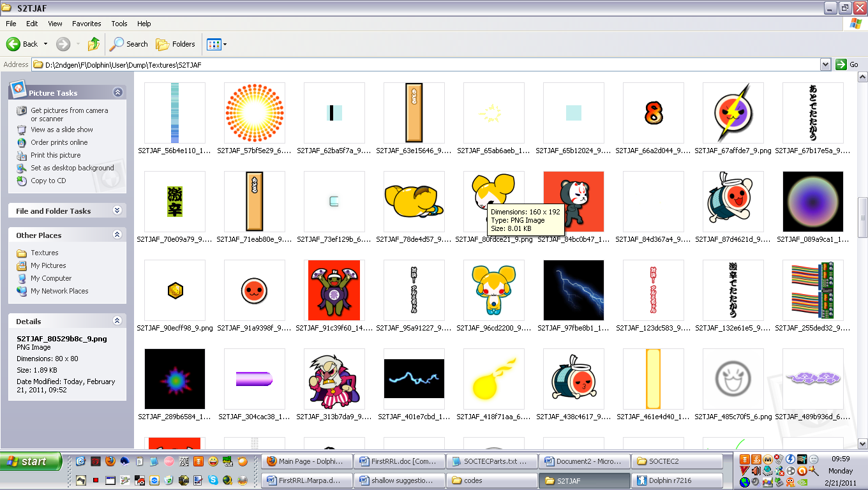This screenshot has height=490, width=868.
Task: Click the blue lightning bolt tray icon
Action: [791, 459]
